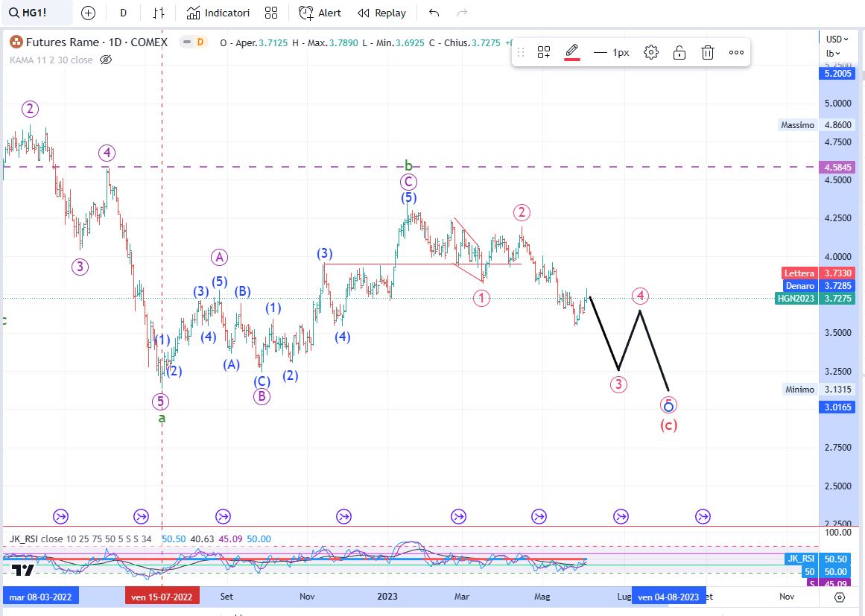Viewport: 865px width, 616px height.
Task: Undo the last chart action
Action: (x=434, y=13)
